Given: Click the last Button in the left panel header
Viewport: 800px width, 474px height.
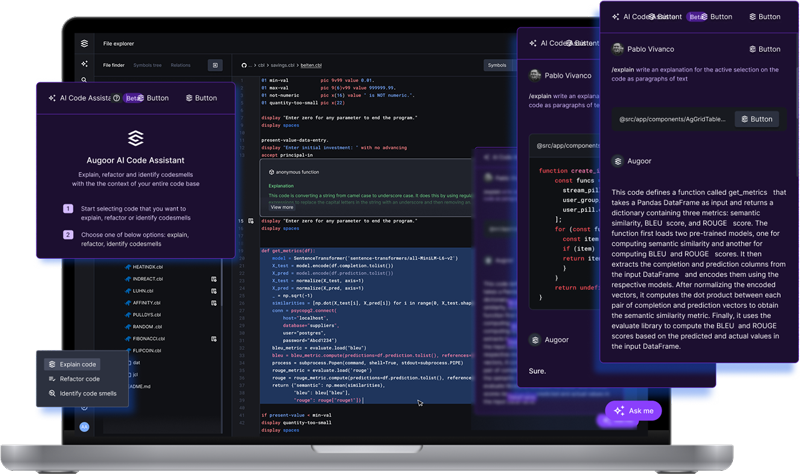Looking at the screenshot, I should [x=201, y=98].
